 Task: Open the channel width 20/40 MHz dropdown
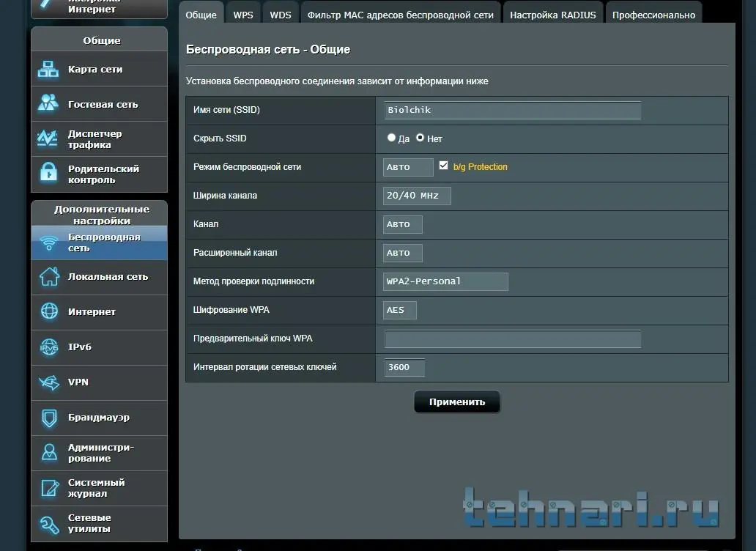[417, 196]
